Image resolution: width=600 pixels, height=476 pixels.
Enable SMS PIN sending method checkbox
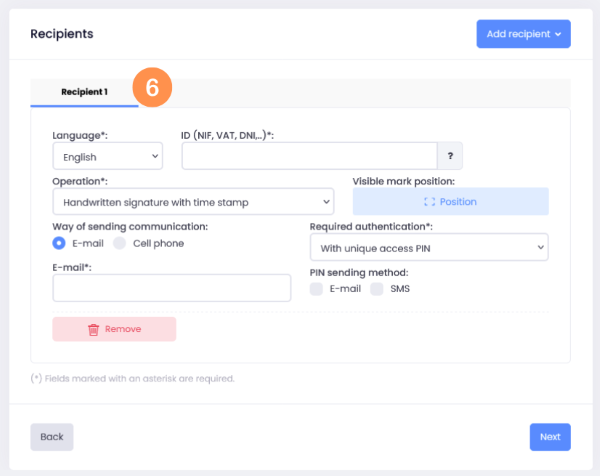tap(377, 289)
